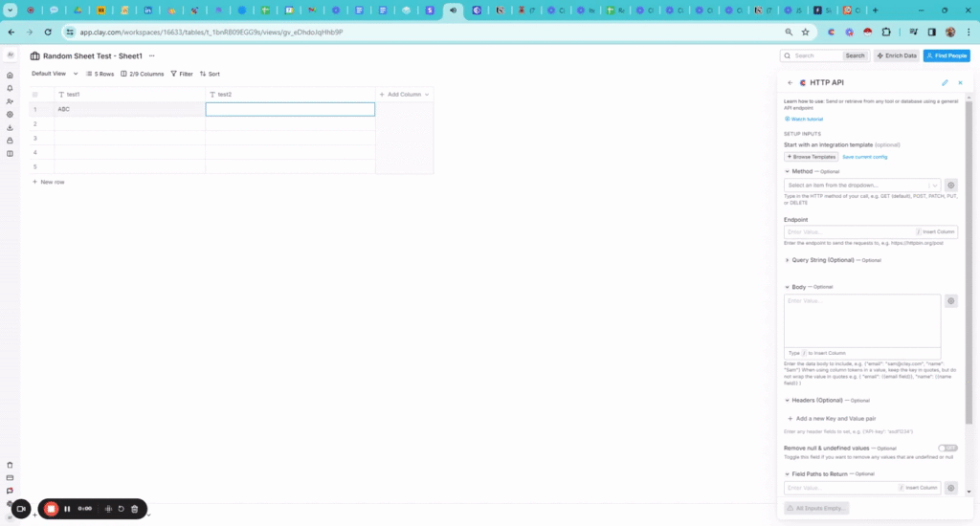Open notifications bell in left sidebar
This screenshot has height=526, width=980.
click(10, 88)
